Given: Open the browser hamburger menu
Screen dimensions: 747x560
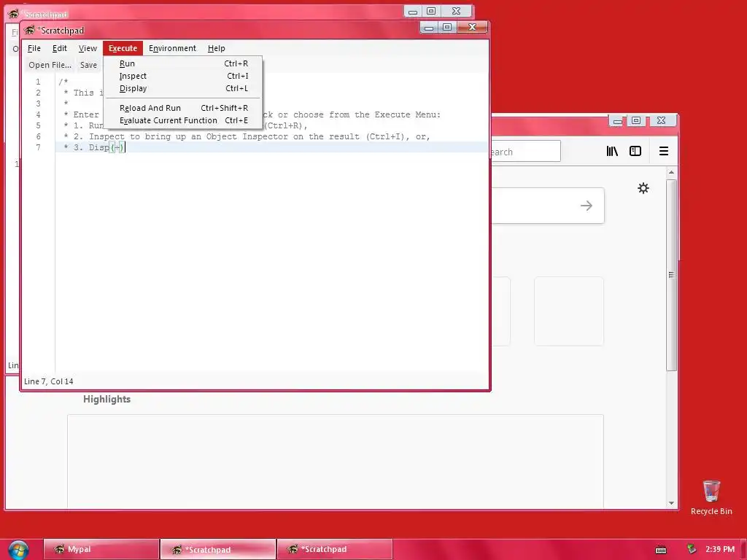Looking at the screenshot, I should tap(664, 151).
